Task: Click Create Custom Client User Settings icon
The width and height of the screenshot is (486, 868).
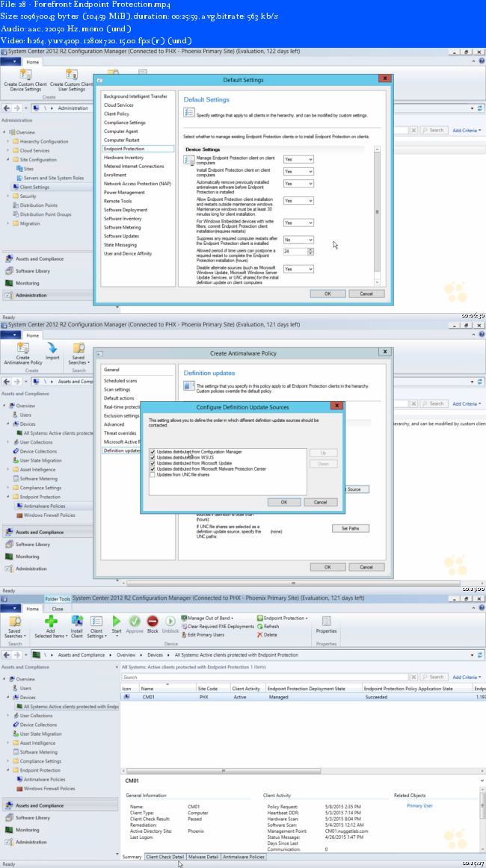Action: 72,74
